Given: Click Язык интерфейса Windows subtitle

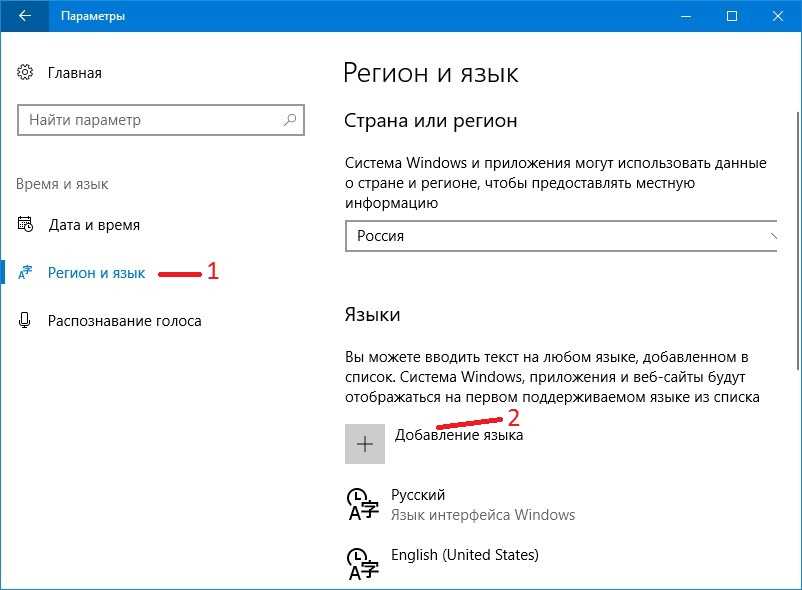Looking at the screenshot, I should click(483, 515).
